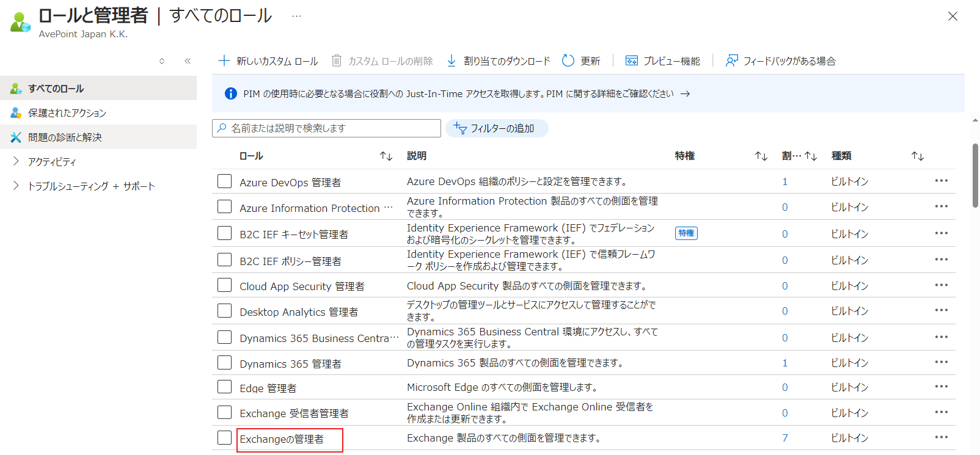Follow the arrow at the end of the PIM banner
The height and width of the screenshot is (455, 980).
coord(686,93)
